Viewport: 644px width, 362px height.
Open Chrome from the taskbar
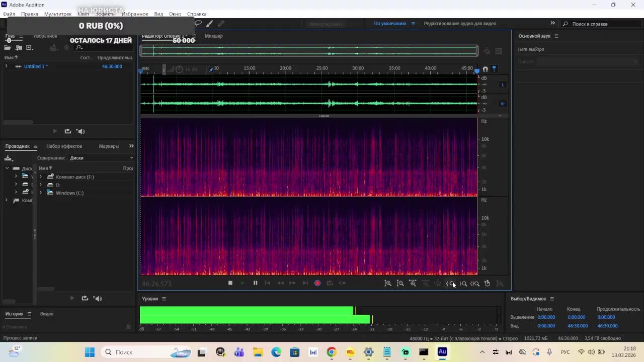click(331, 352)
